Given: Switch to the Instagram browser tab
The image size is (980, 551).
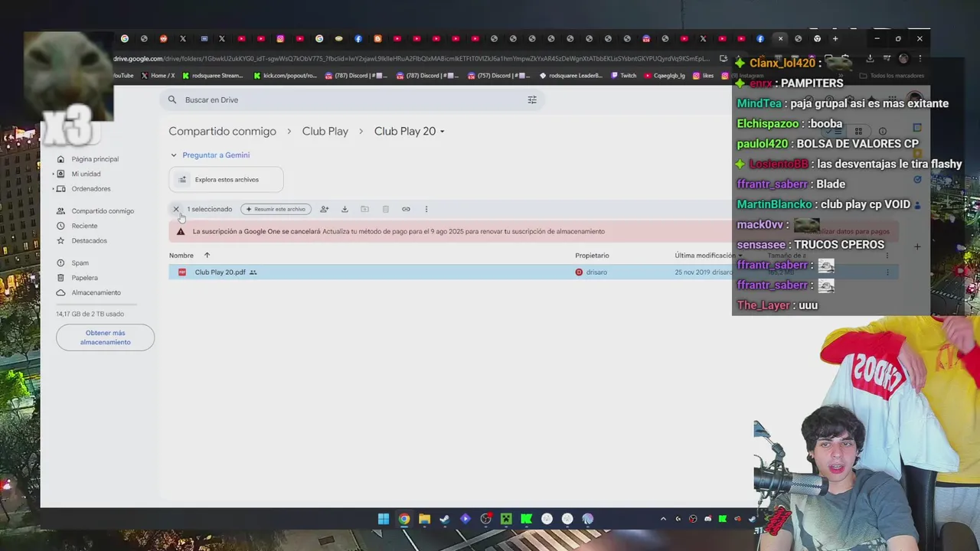Looking at the screenshot, I should [x=280, y=38].
